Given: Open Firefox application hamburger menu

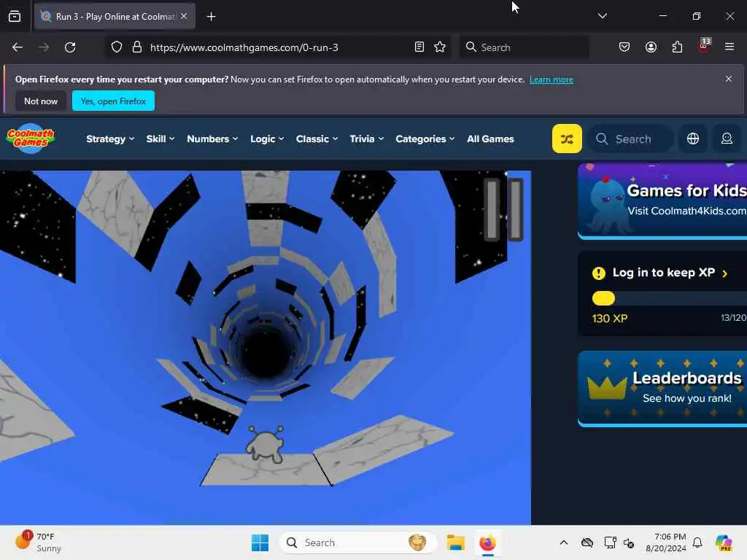Looking at the screenshot, I should [729, 47].
